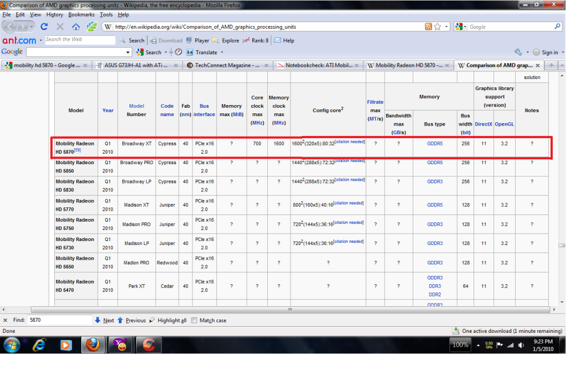Screen dimensions: 566x392
Task: Click Find Previous arrow button
Action: tap(132, 320)
